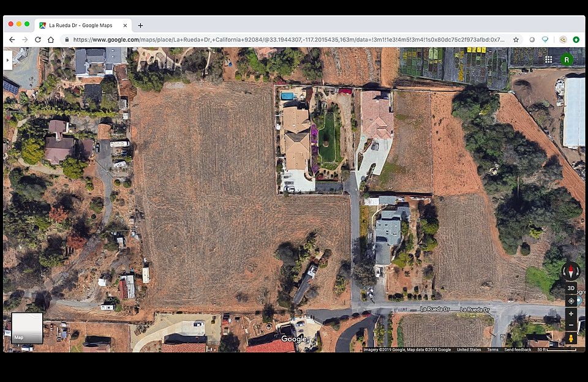The height and width of the screenshot is (382, 588).
Task: Open the teal diamond extension
Action: [x=545, y=40]
